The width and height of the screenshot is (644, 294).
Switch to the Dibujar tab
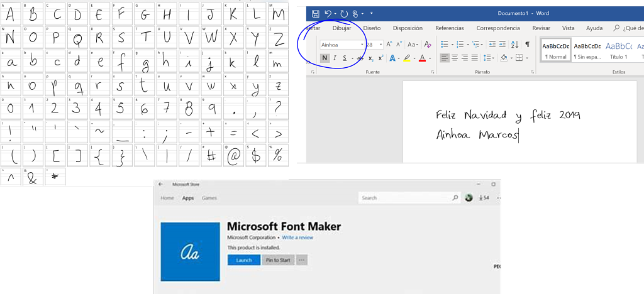(341, 28)
